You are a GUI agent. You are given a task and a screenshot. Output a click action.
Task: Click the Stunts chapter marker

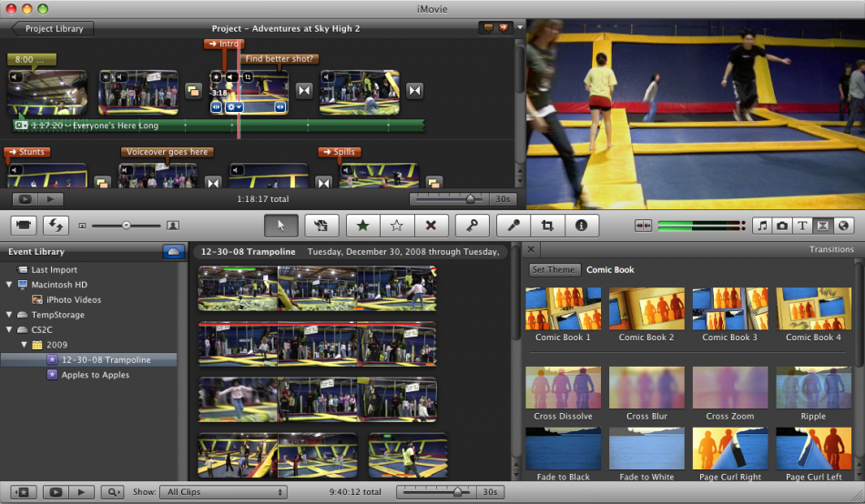click(x=27, y=152)
